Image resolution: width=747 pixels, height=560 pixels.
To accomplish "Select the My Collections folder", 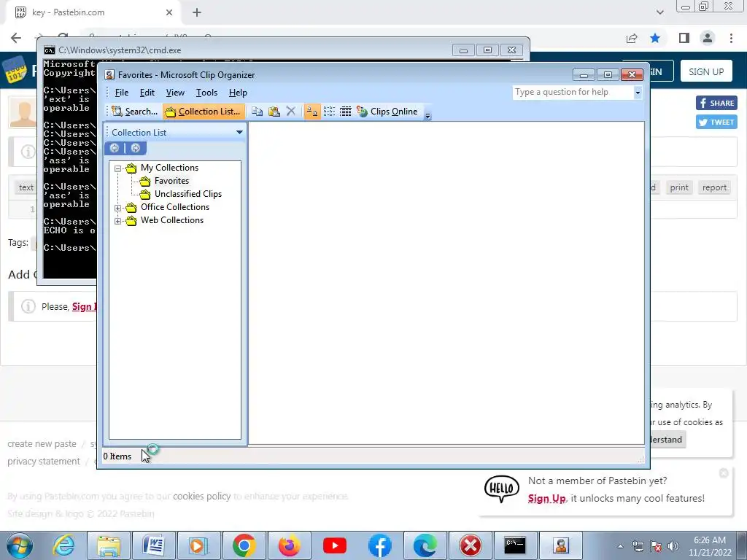I will (x=169, y=168).
